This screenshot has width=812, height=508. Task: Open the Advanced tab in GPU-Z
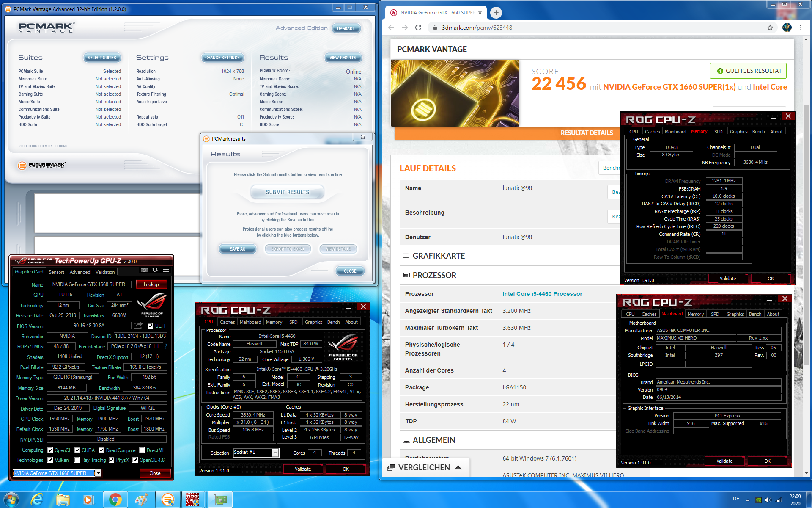pos(80,272)
